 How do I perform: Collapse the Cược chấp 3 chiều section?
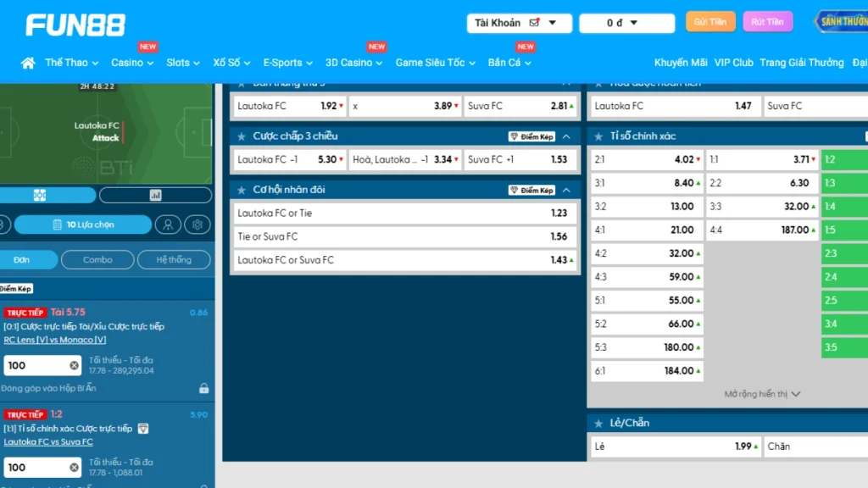click(566, 136)
